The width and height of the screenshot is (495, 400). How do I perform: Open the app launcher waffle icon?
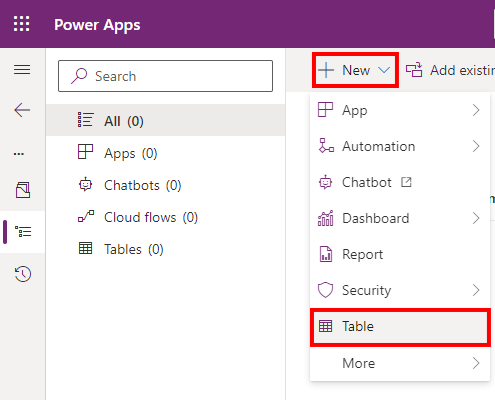[x=22, y=24]
